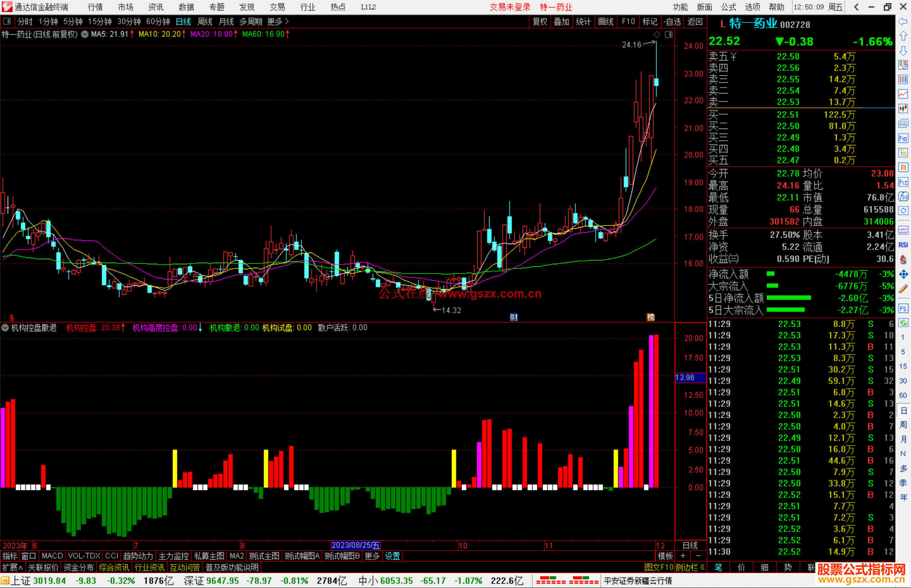Click the candlestick chart sidebar icon
This screenshot has width=911, height=588.
pos(903,108)
